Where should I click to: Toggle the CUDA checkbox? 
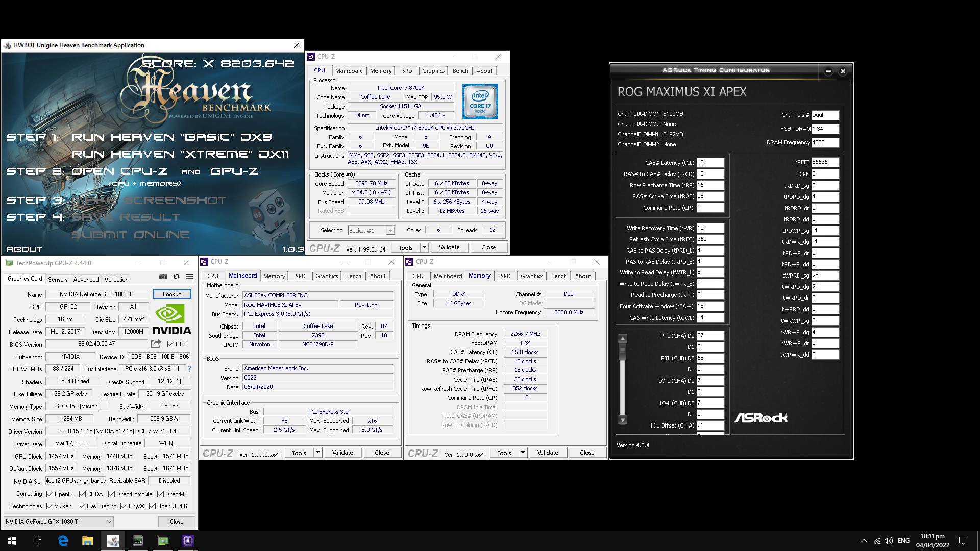(x=82, y=494)
